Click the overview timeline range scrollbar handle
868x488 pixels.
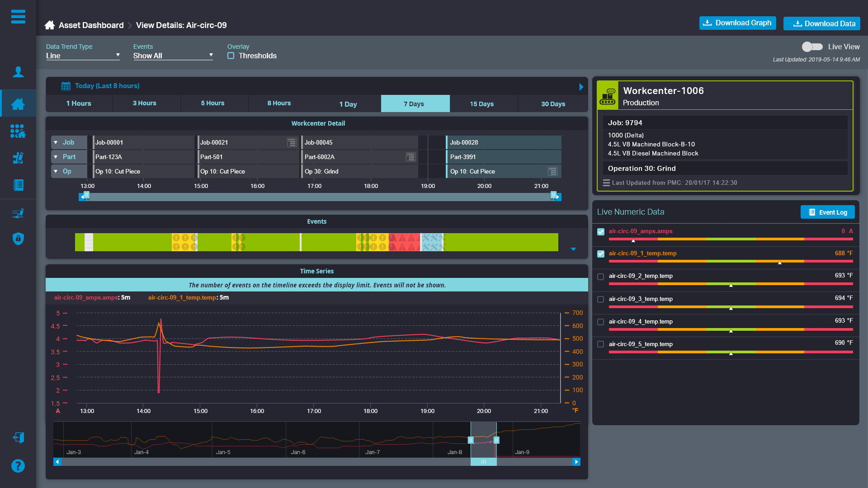click(x=483, y=462)
